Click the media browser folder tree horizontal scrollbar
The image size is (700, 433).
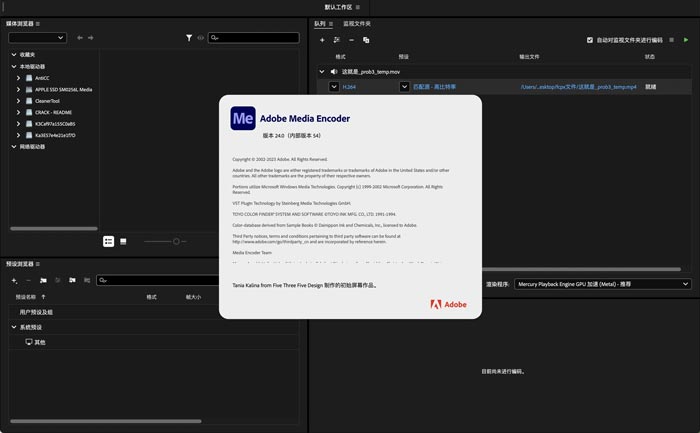point(54,229)
